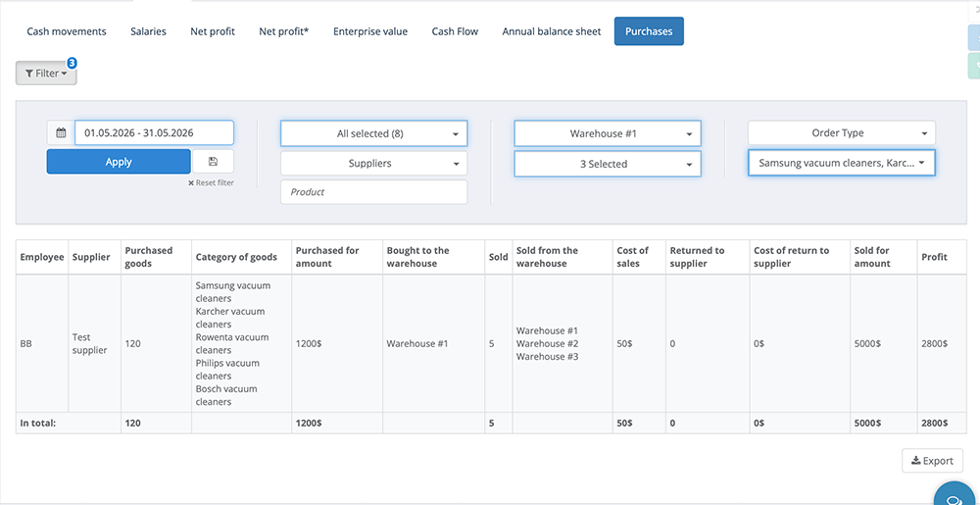The image size is (980, 505).
Task: Expand the All selected (8) dropdown
Action: coord(373,133)
